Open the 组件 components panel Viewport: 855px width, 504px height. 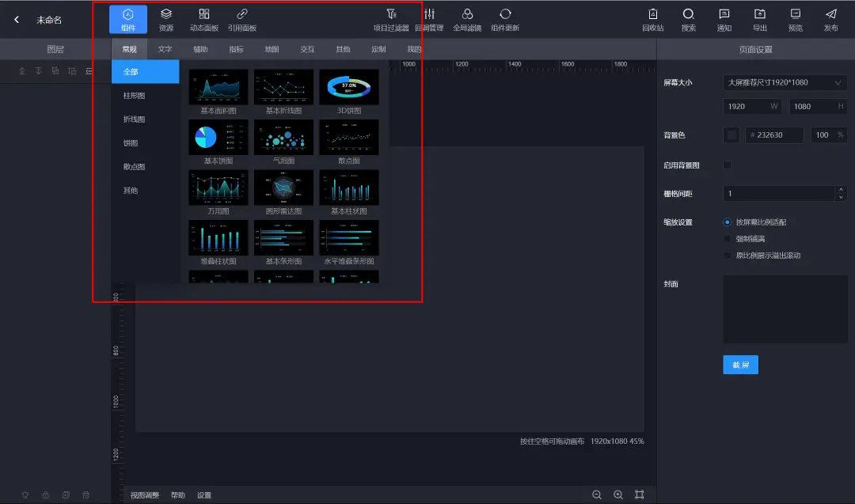coord(128,19)
